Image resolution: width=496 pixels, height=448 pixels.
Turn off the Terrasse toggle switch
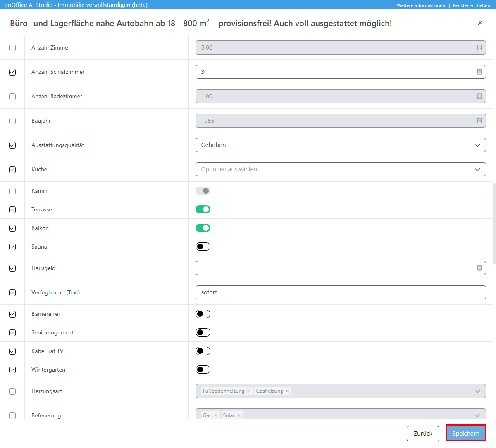click(x=203, y=209)
